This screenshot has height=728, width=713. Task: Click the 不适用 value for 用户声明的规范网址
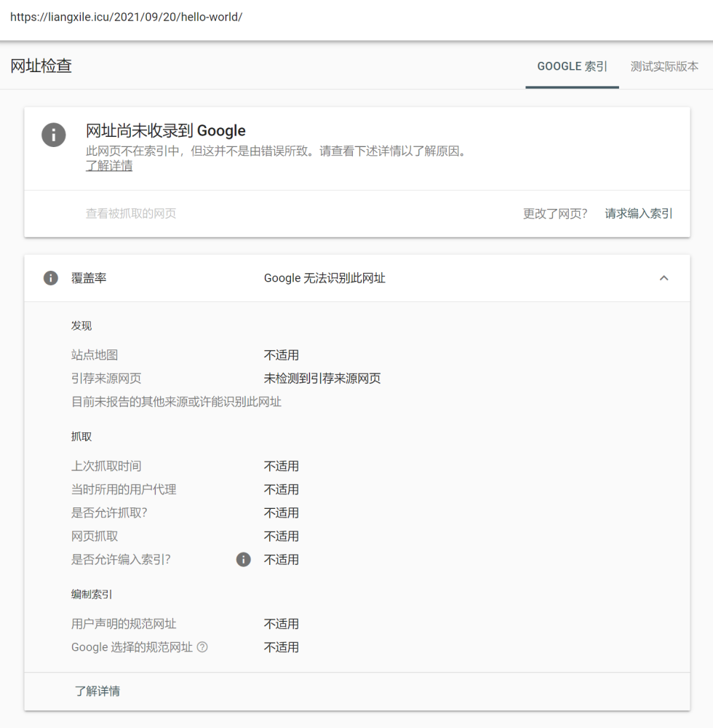tap(281, 624)
